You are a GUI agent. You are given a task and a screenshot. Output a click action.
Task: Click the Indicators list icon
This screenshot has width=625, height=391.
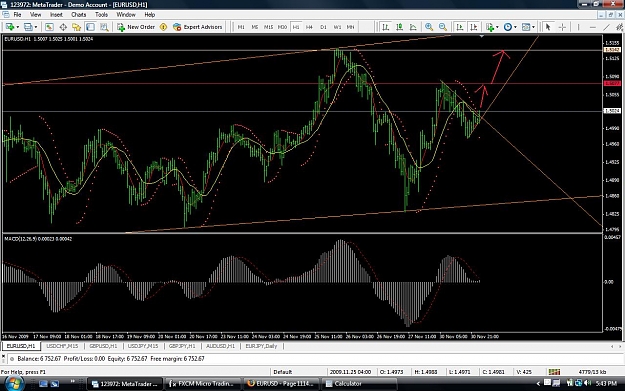point(490,27)
